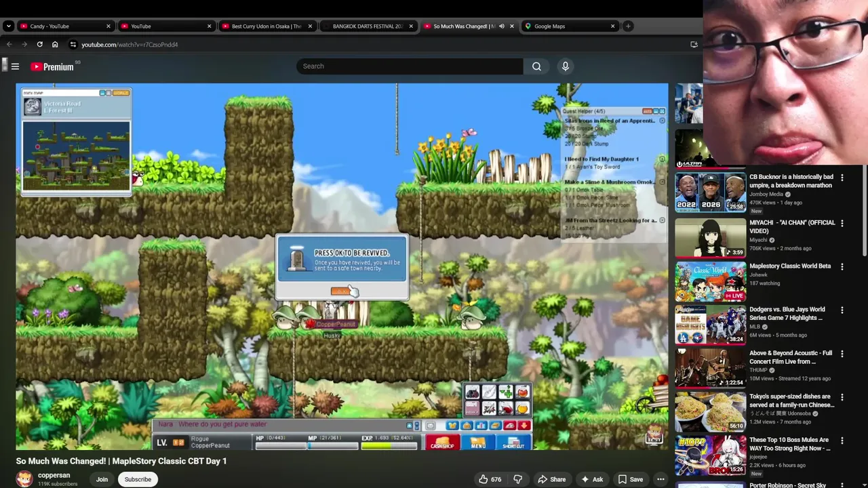Viewport: 868px width, 488px height.
Task: Open options menu for Top 10 Boss Mules video
Action: coord(842,441)
